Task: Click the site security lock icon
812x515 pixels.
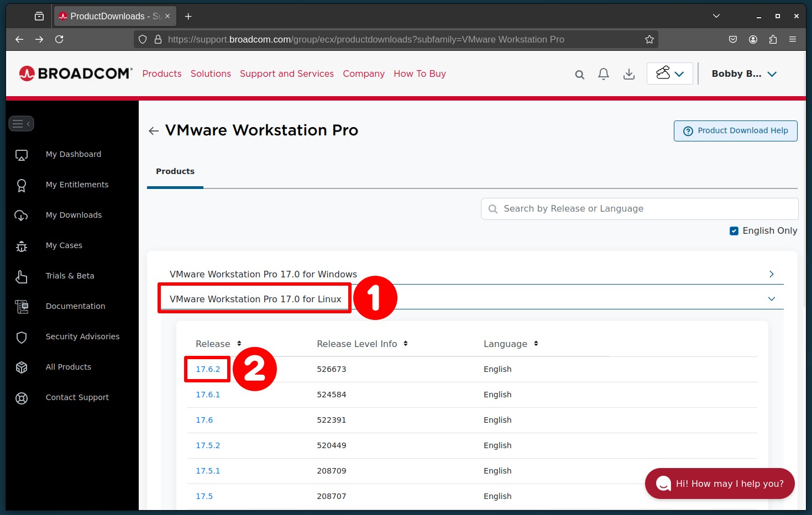Action: (x=158, y=39)
